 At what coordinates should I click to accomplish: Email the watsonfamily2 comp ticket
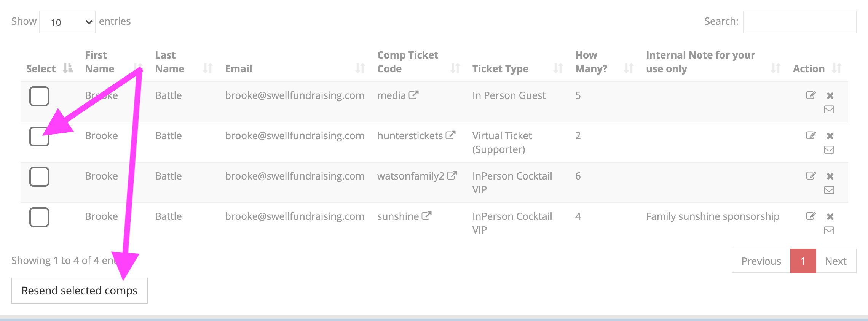pyautogui.click(x=829, y=190)
